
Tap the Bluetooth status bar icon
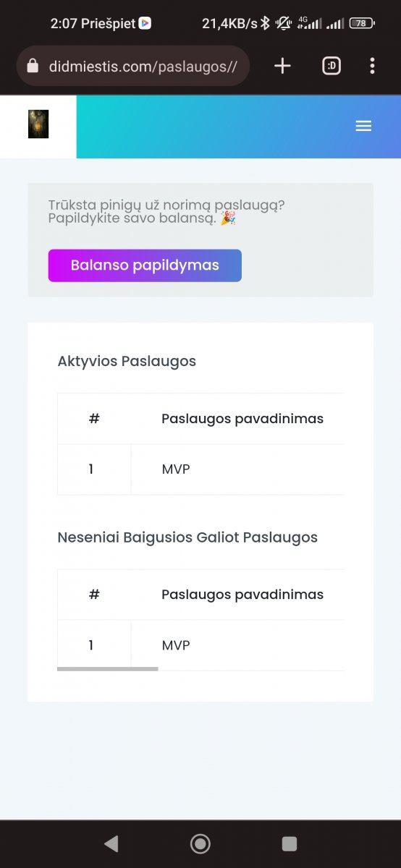tap(266, 23)
